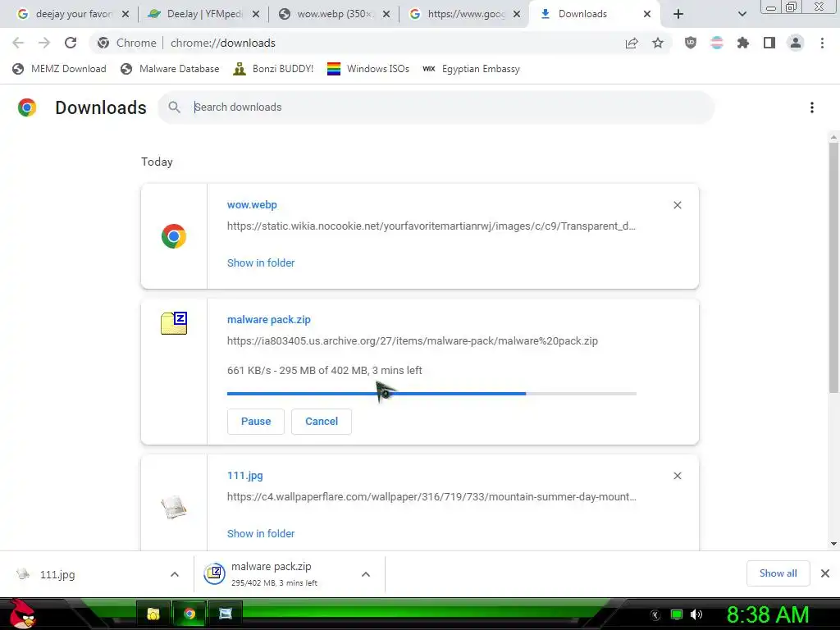Click the Search downloads field

pos(436,107)
